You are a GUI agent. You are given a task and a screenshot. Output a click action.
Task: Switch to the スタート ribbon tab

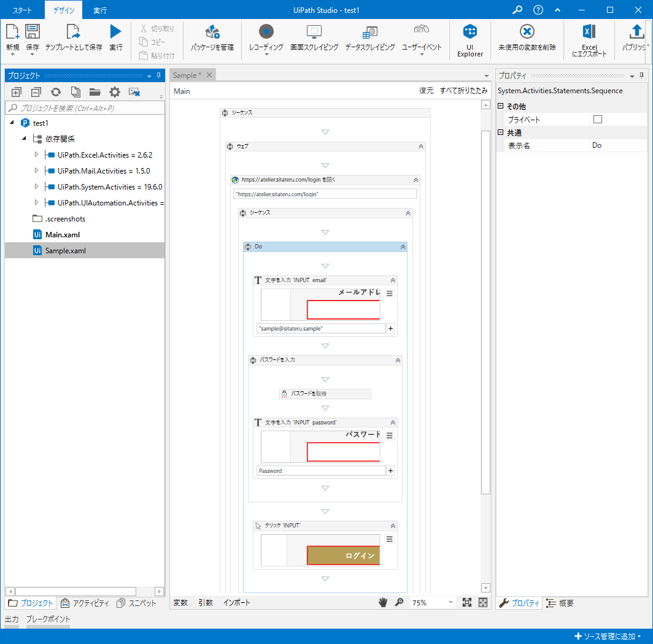22,10
